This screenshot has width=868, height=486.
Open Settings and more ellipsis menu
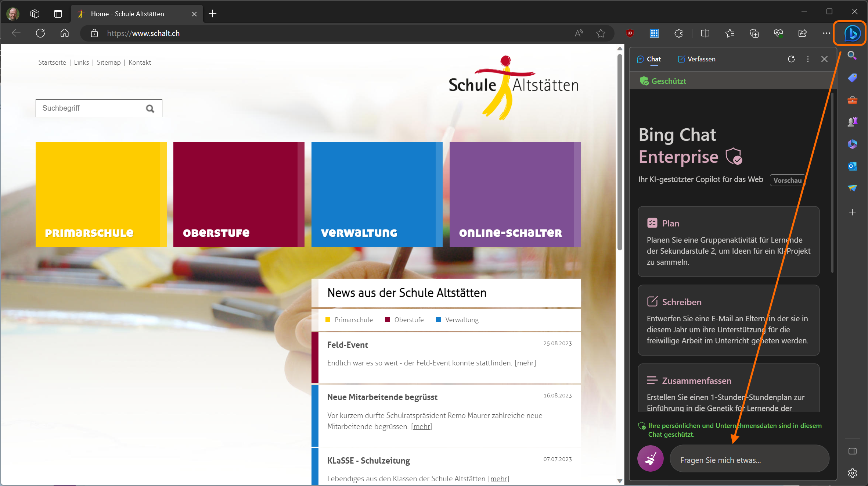(x=826, y=33)
